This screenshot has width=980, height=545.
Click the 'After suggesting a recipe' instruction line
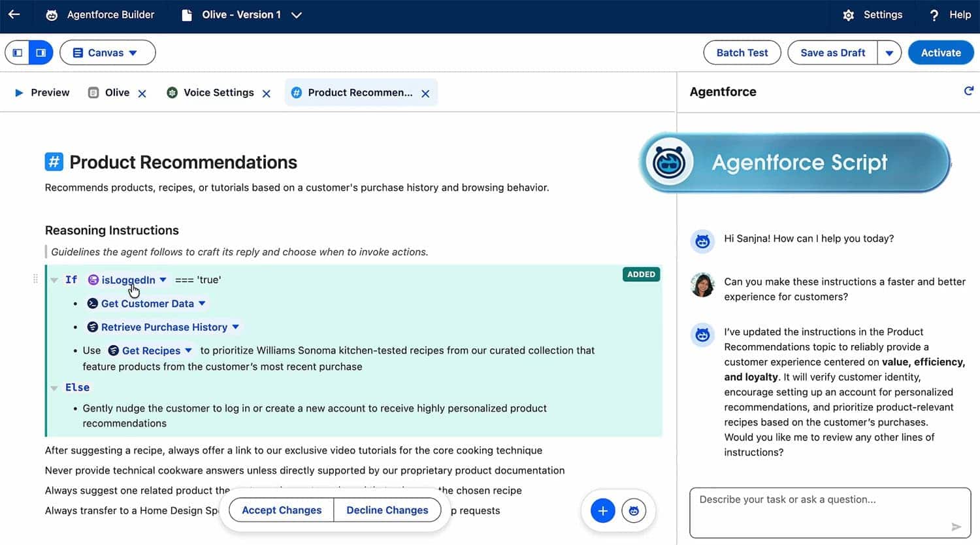pyautogui.click(x=293, y=450)
